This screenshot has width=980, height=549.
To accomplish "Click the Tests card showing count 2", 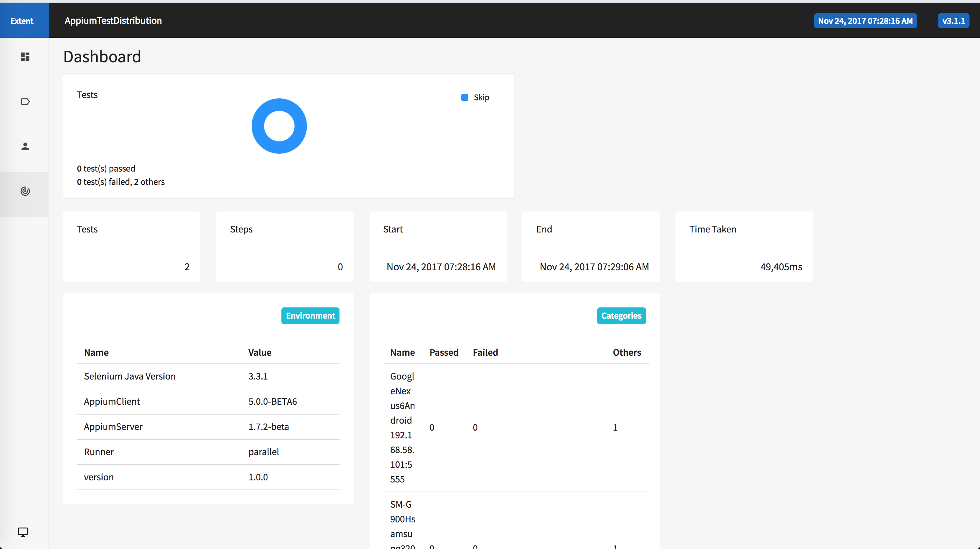I will pyautogui.click(x=131, y=246).
